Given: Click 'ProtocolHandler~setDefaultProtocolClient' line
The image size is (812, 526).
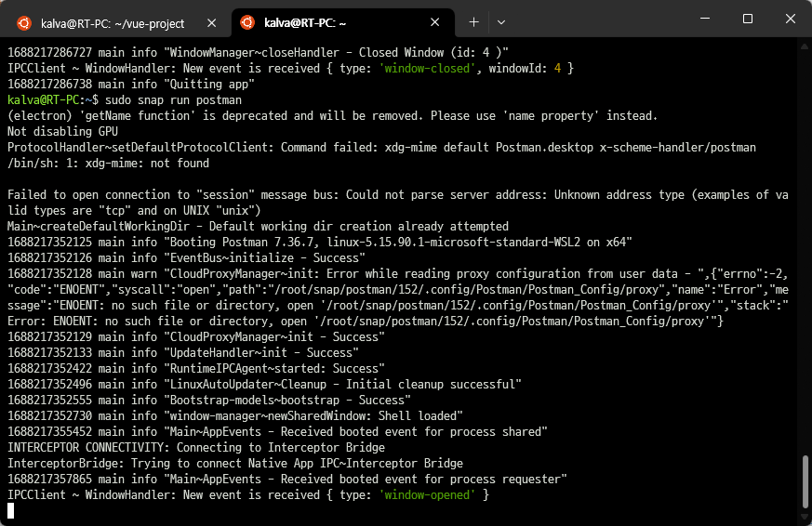Looking at the screenshot, I should point(381,148).
